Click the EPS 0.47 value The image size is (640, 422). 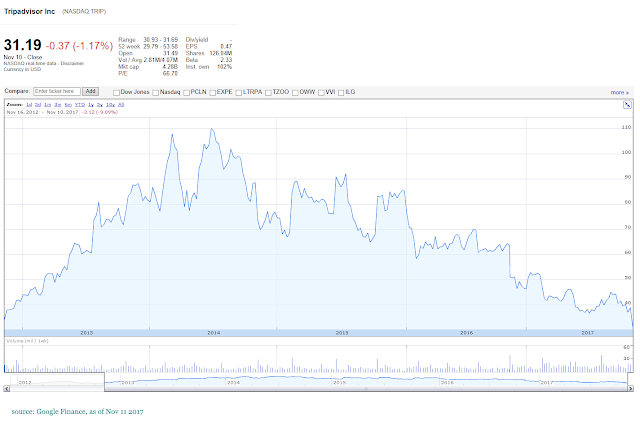(x=226, y=47)
